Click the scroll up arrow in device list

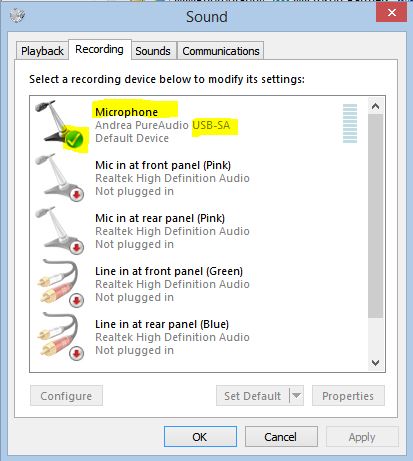click(x=375, y=106)
